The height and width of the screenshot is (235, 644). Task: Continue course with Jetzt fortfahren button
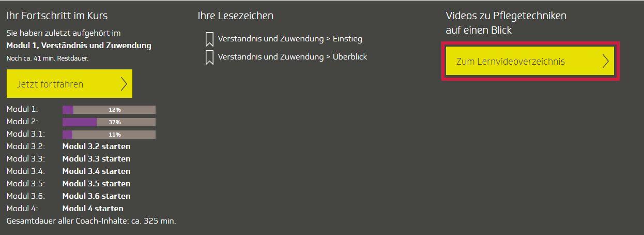point(69,84)
